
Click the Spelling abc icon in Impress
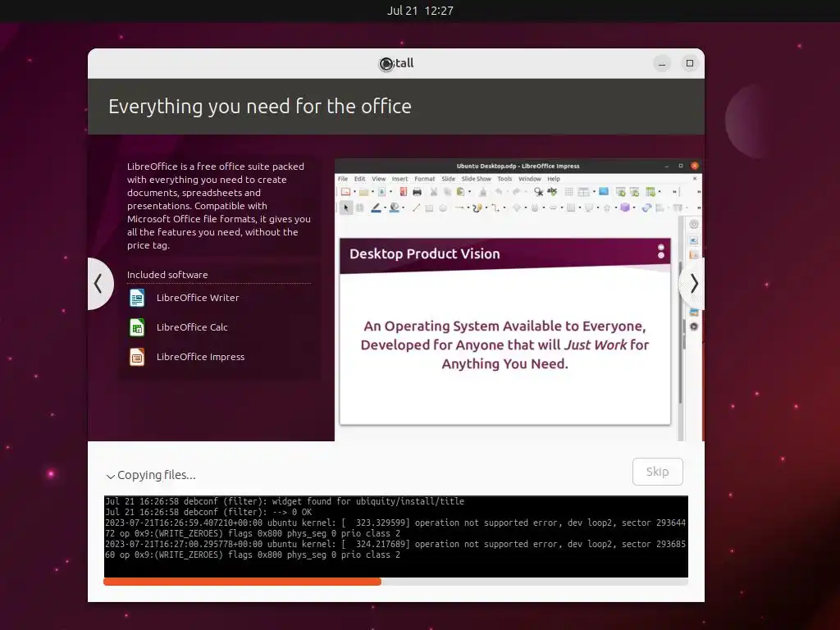pyautogui.click(x=552, y=191)
